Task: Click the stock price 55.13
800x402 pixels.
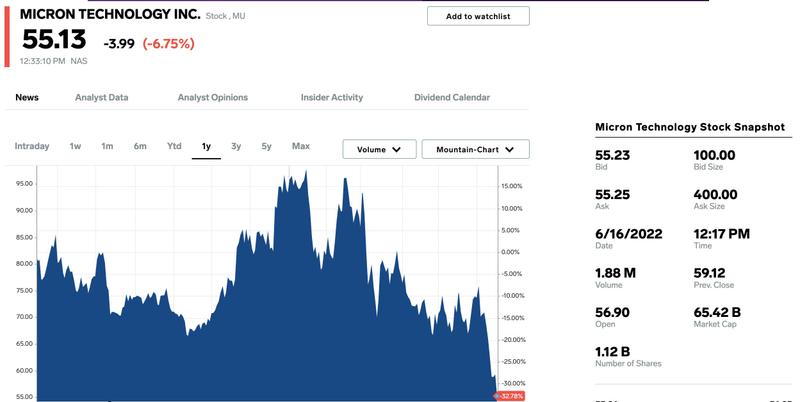Action: point(54,39)
